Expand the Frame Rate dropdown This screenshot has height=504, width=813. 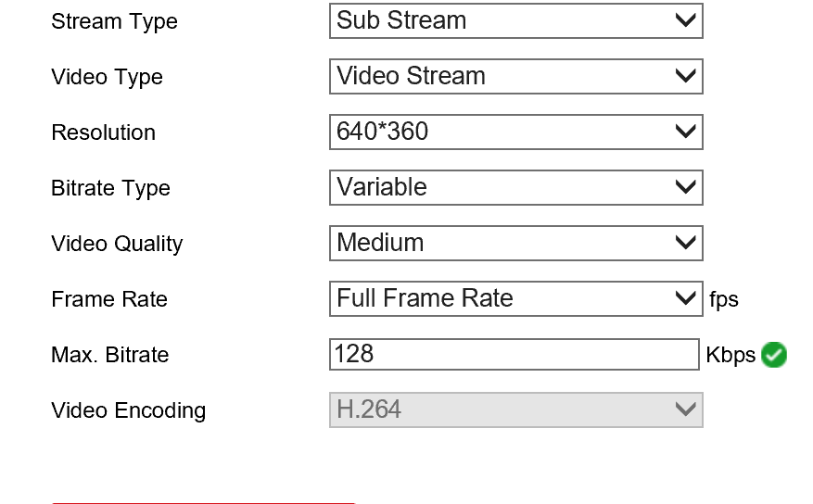[515, 298]
